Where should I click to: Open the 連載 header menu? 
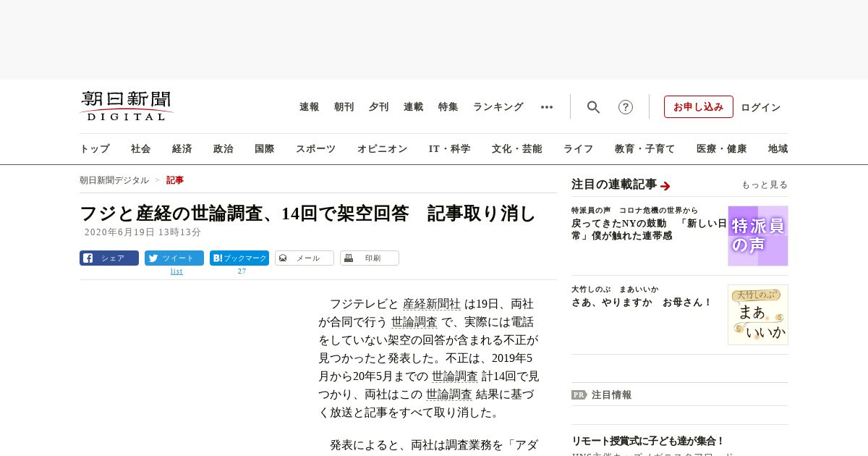point(414,107)
